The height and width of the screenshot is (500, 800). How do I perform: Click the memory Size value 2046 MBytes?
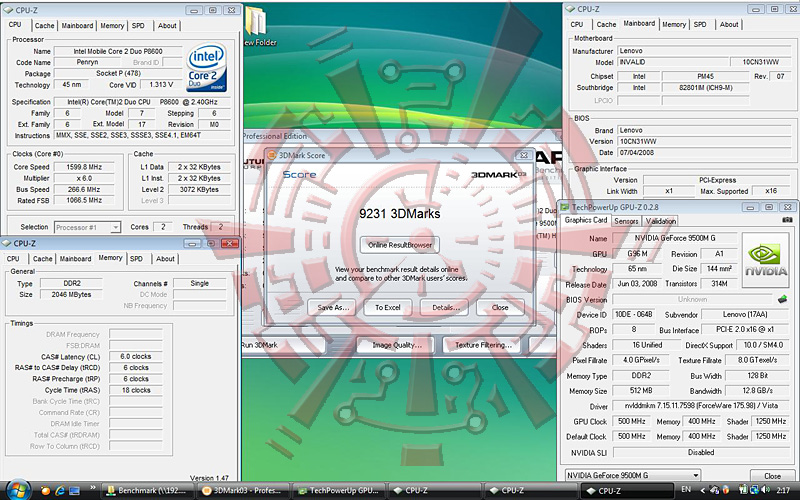(x=72, y=294)
